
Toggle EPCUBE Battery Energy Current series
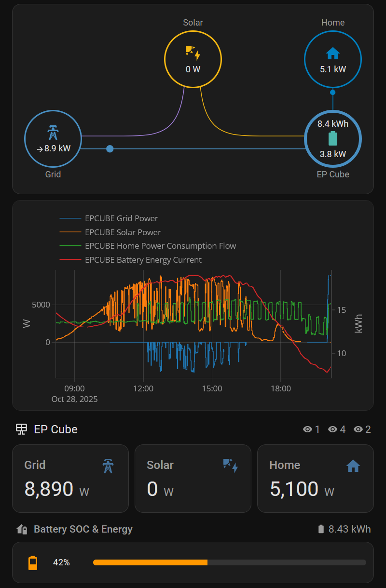(x=130, y=260)
